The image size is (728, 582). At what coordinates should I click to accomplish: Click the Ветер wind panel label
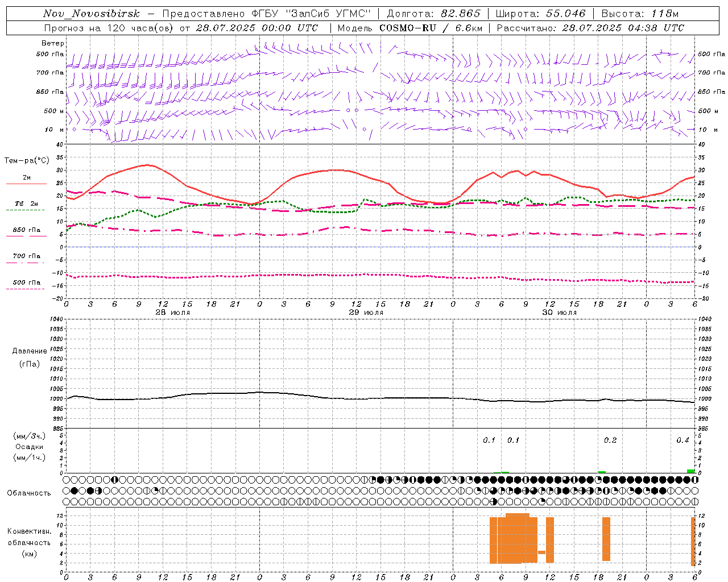click(53, 43)
